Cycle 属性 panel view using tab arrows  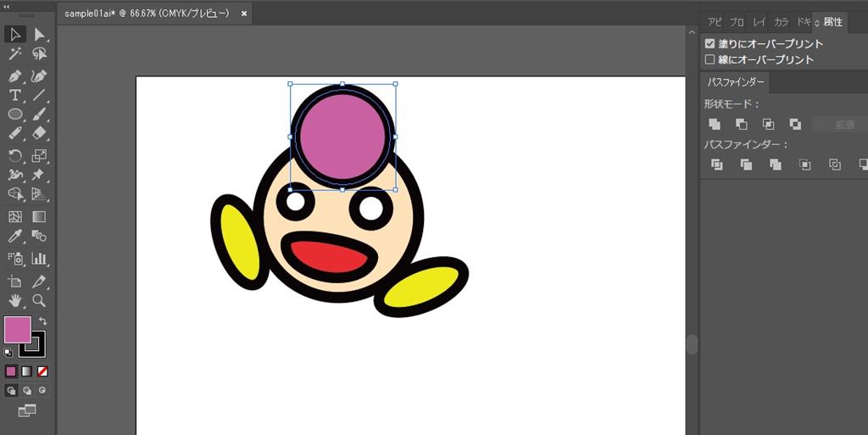pyautogui.click(x=817, y=23)
